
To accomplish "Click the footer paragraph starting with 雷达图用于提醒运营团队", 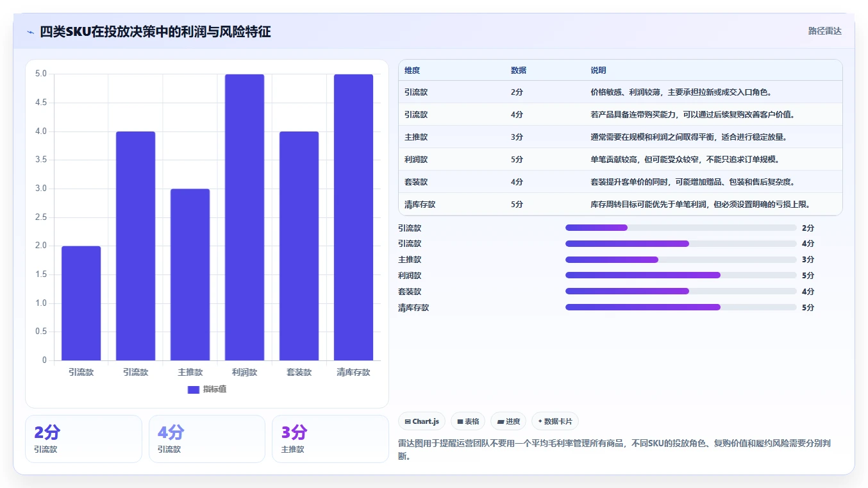I will (x=615, y=450).
